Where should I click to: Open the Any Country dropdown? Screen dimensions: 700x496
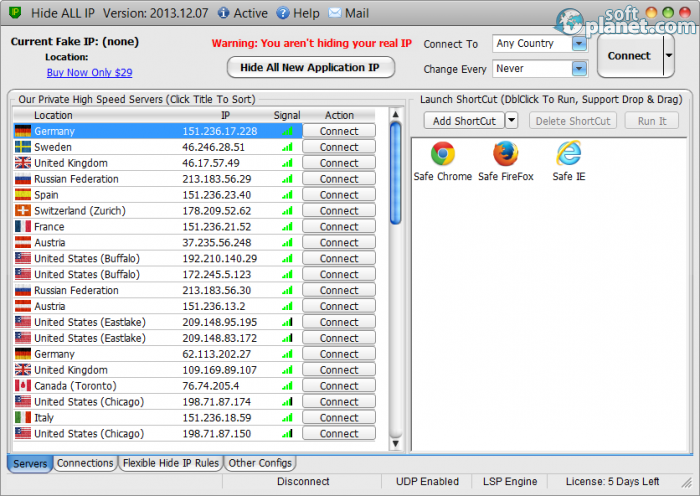pyautogui.click(x=579, y=44)
